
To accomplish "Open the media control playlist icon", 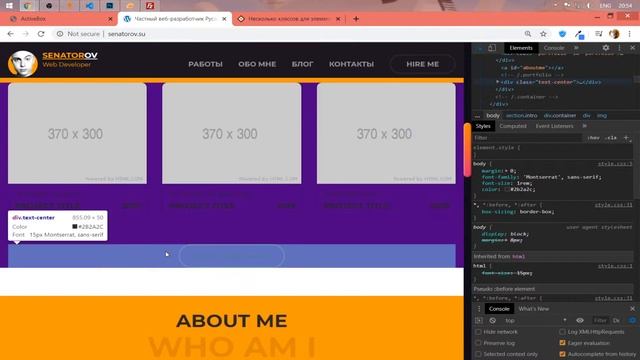I will coord(598,34).
